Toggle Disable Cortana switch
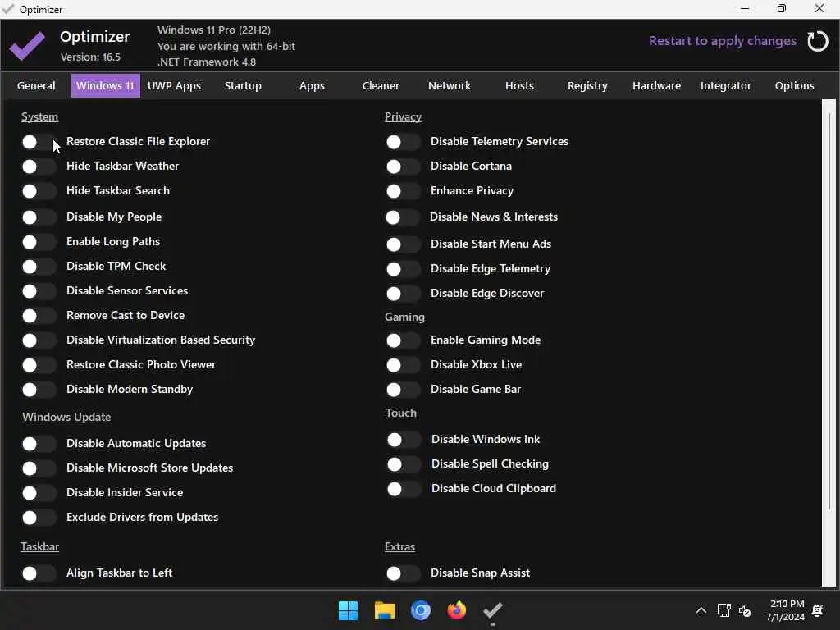The height and width of the screenshot is (630, 840). [x=403, y=167]
